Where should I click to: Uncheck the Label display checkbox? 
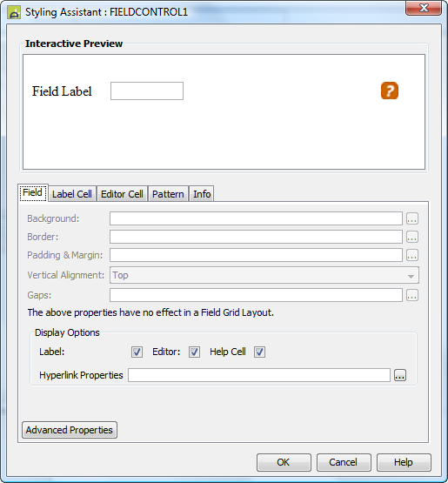[137, 352]
